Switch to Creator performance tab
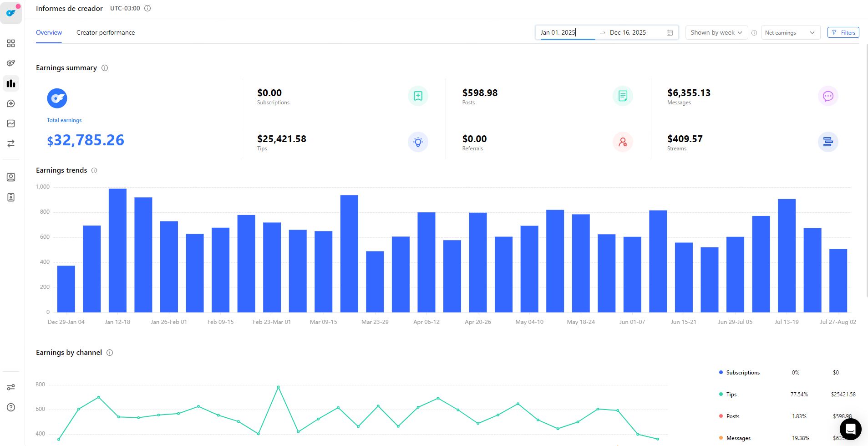Viewport: 868px width, 446px height. tap(106, 33)
